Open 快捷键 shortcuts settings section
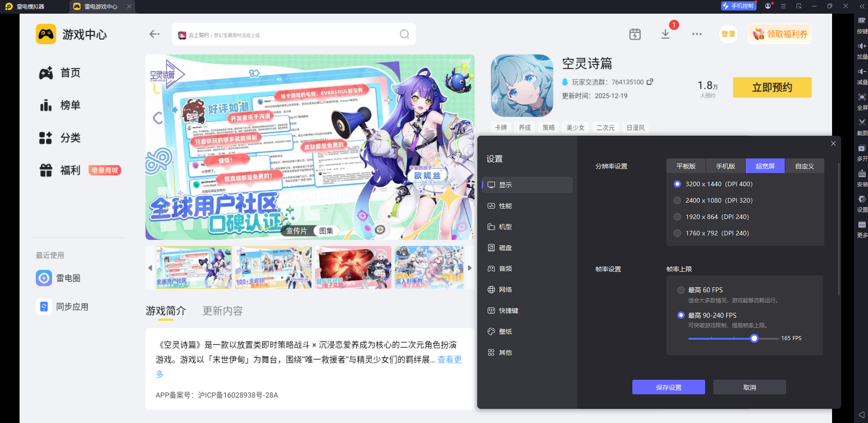 527,311
